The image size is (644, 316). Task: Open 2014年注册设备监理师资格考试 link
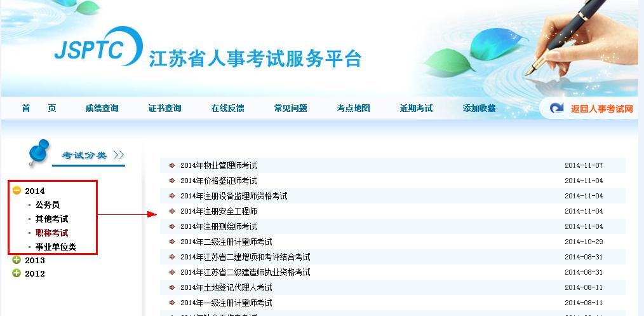[x=234, y=196]
